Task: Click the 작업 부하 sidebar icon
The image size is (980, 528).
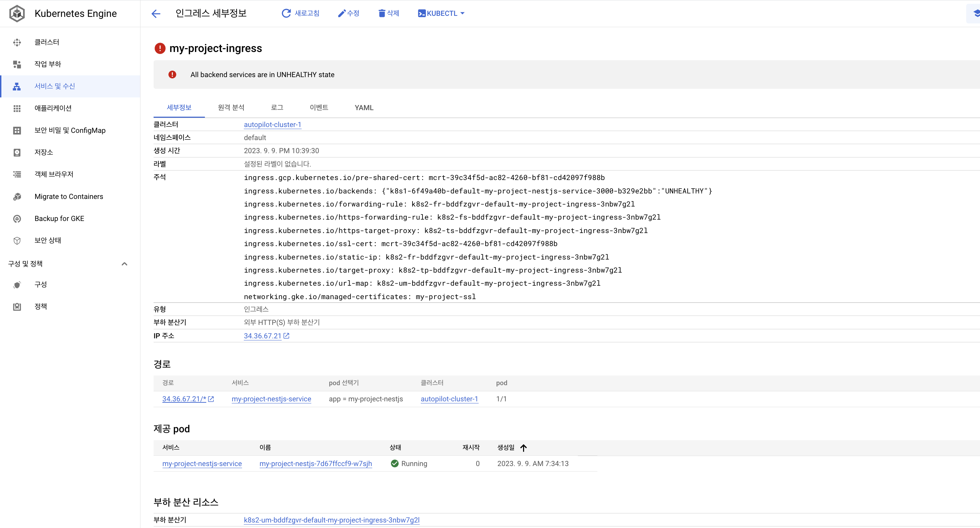Action: pos(17,64)
